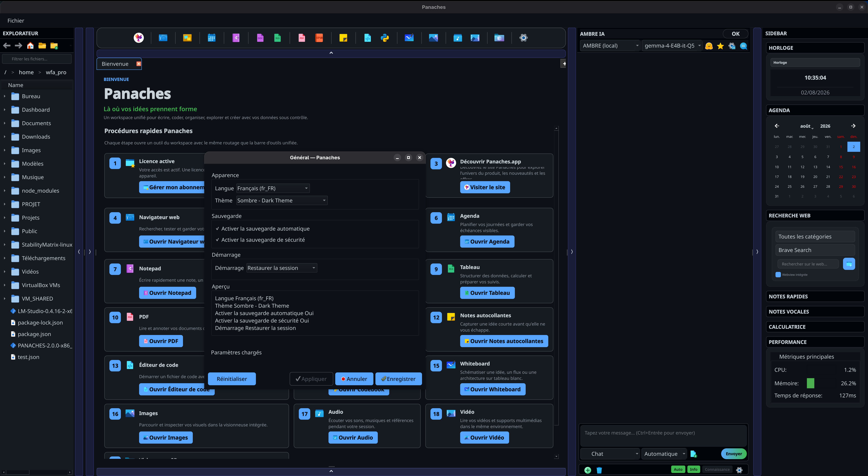Open the Automatique dropdown
Image resolution: width=868 pixels, height=476 pixels.
click(664, 454)
